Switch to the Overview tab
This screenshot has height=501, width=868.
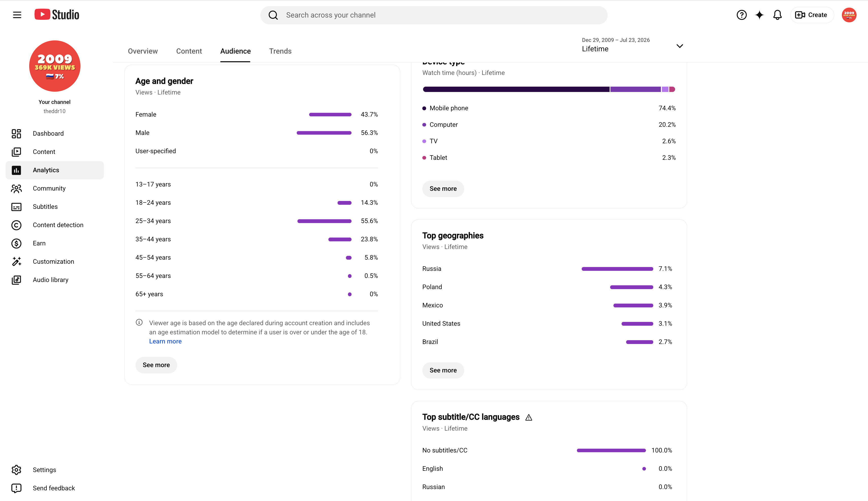coord(143,51)
